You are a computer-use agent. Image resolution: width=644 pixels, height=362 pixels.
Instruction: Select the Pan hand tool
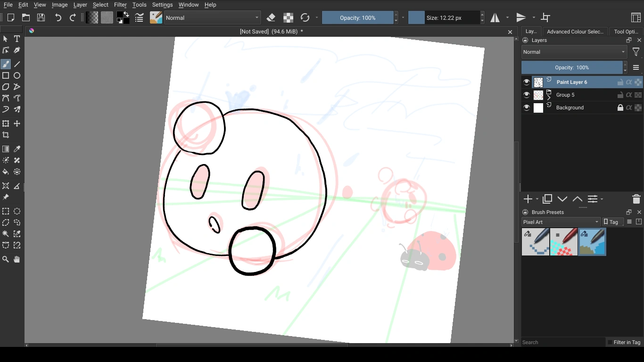pyautogui.click(x=17, y=259)
